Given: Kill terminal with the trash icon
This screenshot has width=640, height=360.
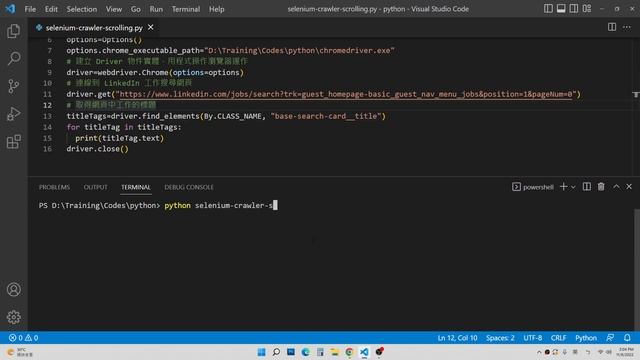Looking at the screenshot, I should [601, 187].
